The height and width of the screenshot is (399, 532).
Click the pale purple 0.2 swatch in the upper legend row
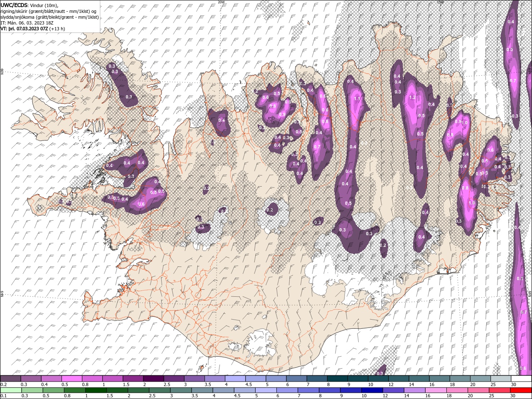point(10,379)
